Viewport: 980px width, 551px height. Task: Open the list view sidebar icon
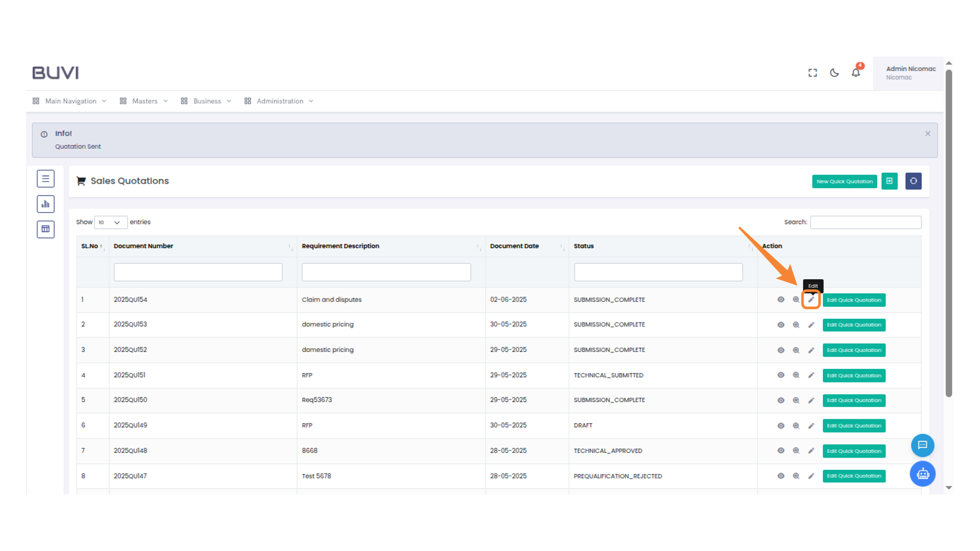pyautogui.click(x=45, y=179)
